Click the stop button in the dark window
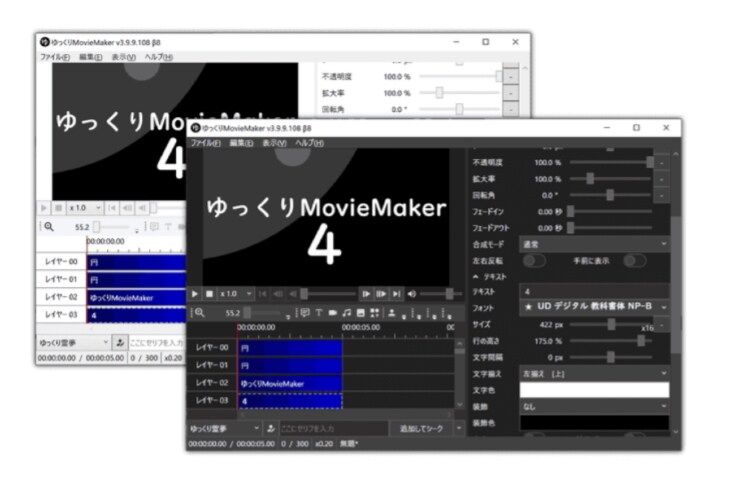736x480 pixels. coord(209,294)
